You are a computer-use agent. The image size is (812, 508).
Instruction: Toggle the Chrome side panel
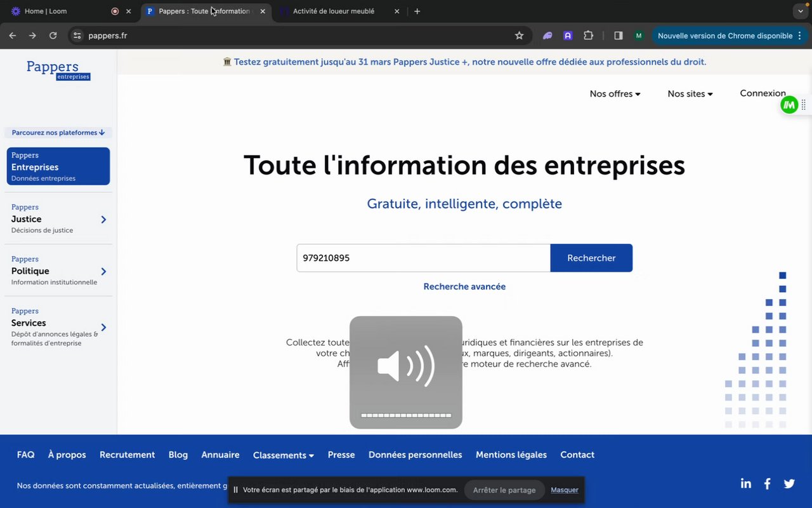point(618,36)
